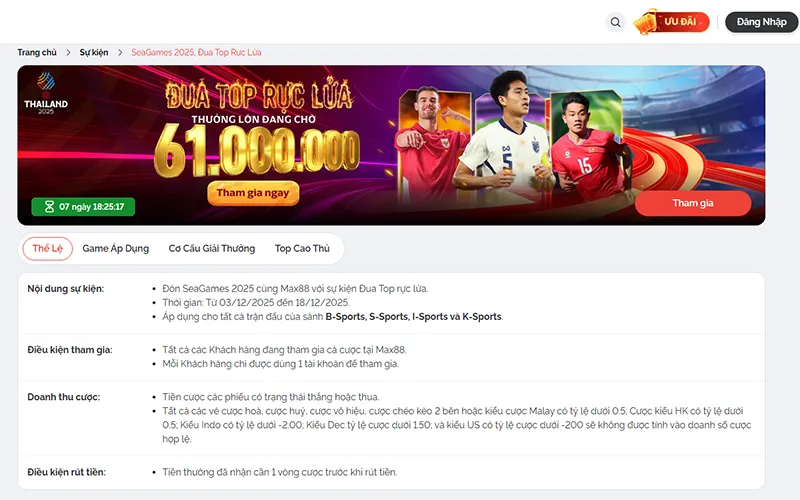This screenshot has width=800, height=500.
Task: Click SeaGames 2025, Đua Top Rực Lửa breadcrumb
Action: 196,52
